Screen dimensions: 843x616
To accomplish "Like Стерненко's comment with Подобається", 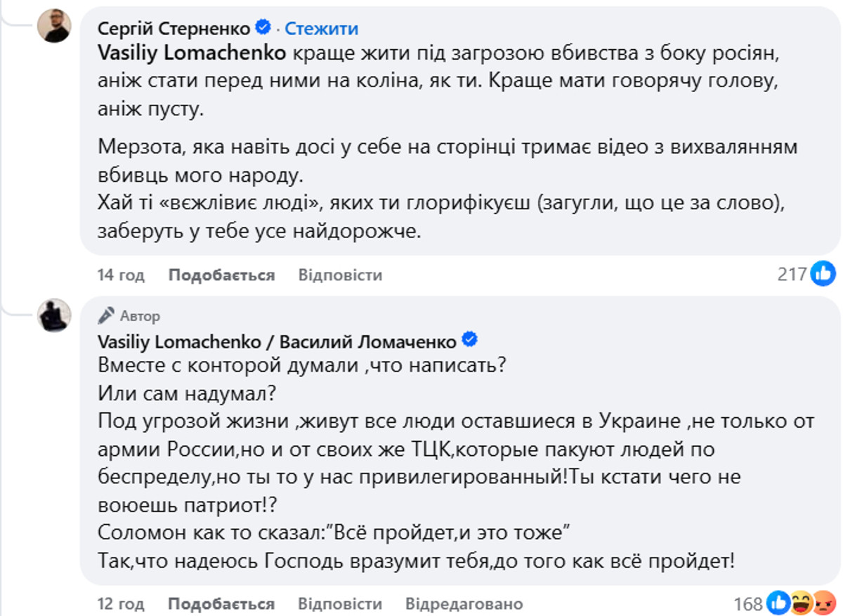I will 221,275.
